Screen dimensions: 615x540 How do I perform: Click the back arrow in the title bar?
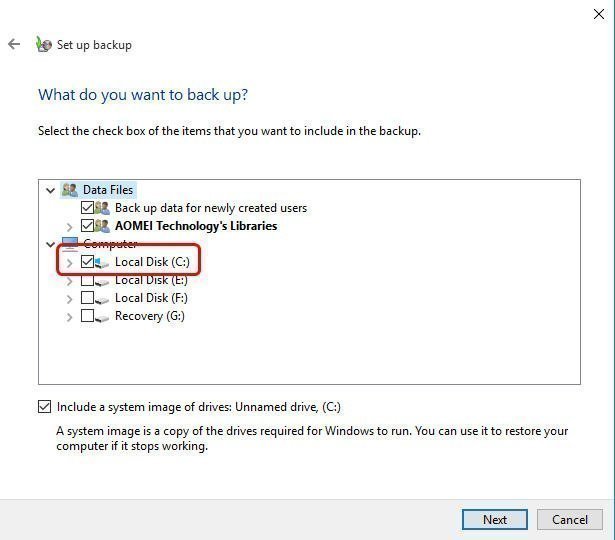tap(14, 44)
